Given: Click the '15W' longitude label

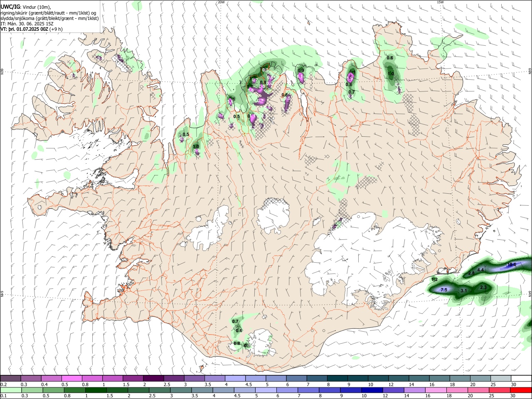Looking at the screenshot, I should tap(440, 2).
